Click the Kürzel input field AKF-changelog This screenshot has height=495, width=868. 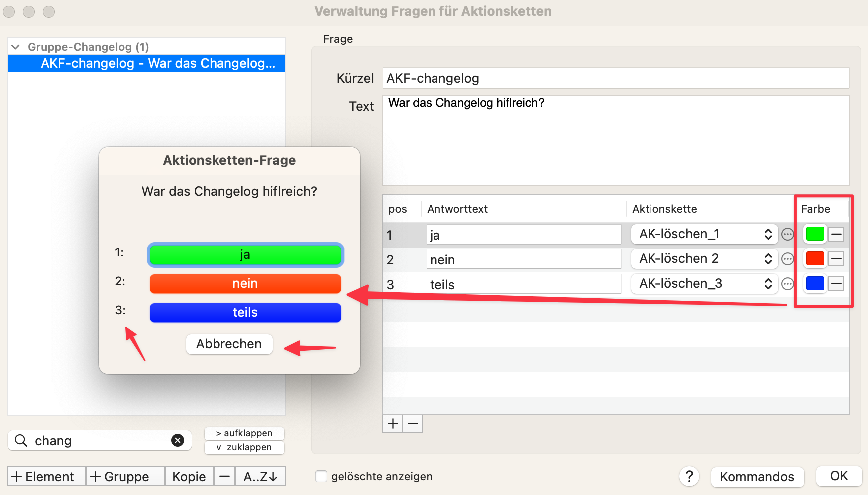616,78
